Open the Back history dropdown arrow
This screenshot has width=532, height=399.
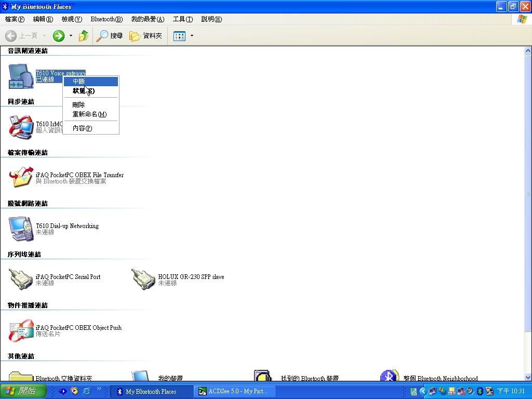(44, 36)
